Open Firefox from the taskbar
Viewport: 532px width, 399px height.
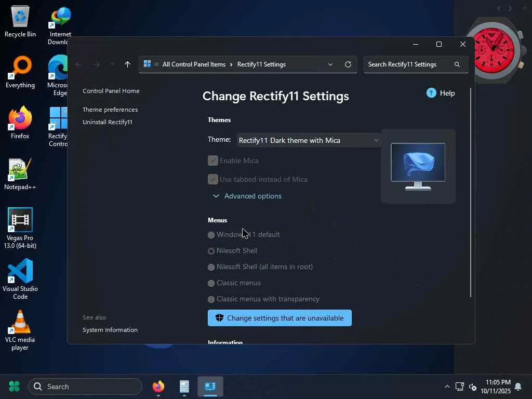coord(158,387)
